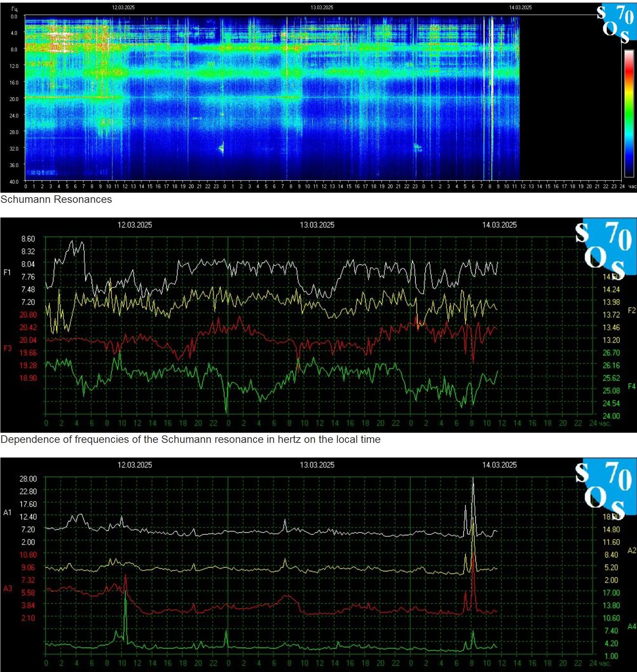Screen dimensions: 637x672
Task: Click the SOS 70 logo on the spectrogram
Action: (x=616, y=23)
